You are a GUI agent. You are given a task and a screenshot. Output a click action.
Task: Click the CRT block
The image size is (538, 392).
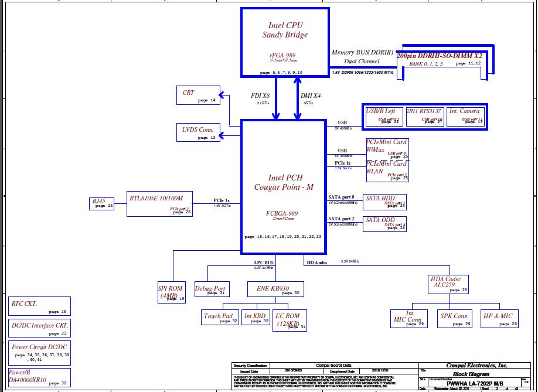click(196, 95)
